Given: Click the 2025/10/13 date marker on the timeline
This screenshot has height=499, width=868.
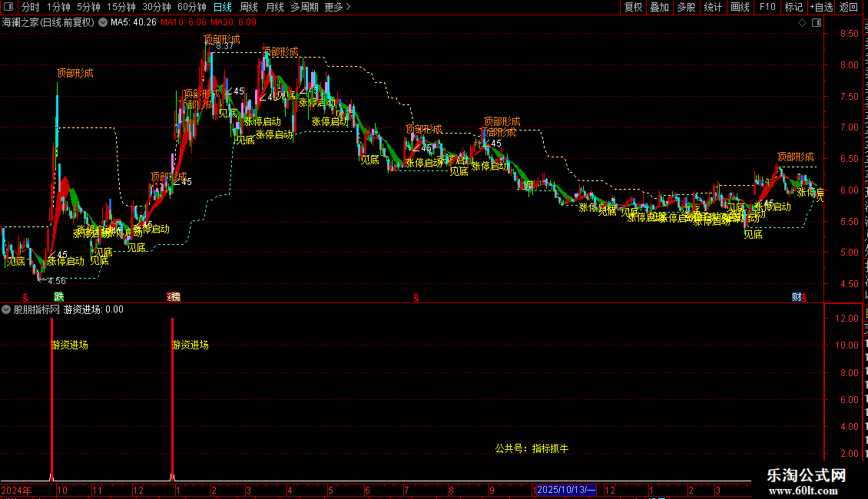Looking at the screenshot, I should 566,490.
